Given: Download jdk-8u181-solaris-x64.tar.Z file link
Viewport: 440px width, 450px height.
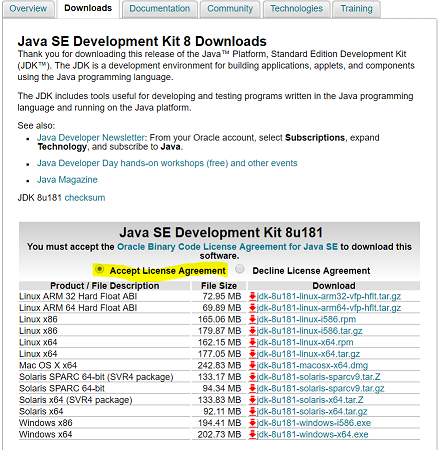Looking at the screenshot, I should (x=310, y=400).
